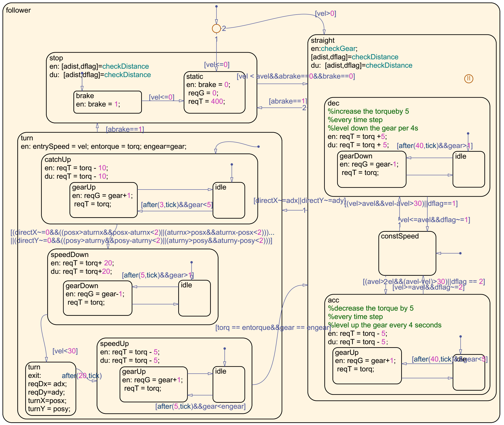Click the orange connective junction circle
The image size is (504, 425).
click(x=216, y=28)
